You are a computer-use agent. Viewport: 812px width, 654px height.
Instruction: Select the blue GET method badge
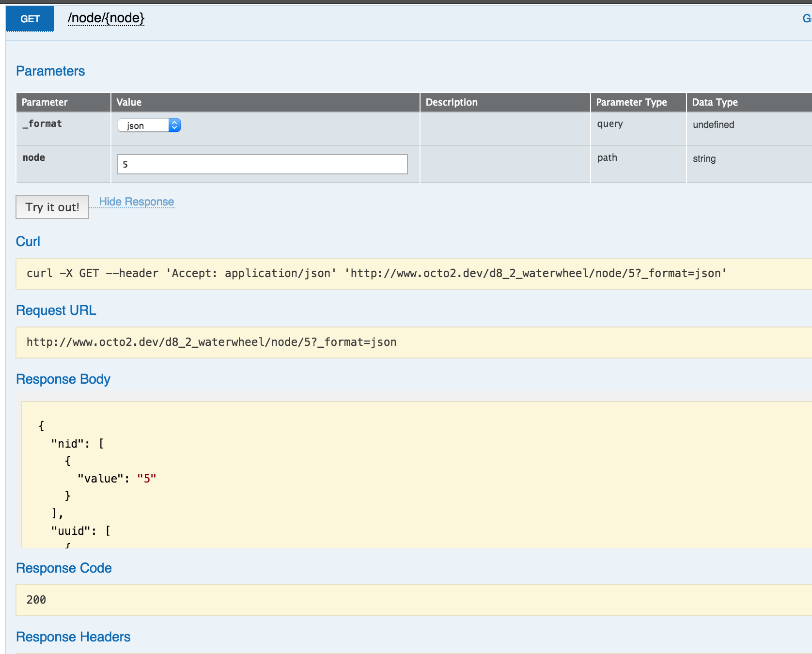pos(30,18)
